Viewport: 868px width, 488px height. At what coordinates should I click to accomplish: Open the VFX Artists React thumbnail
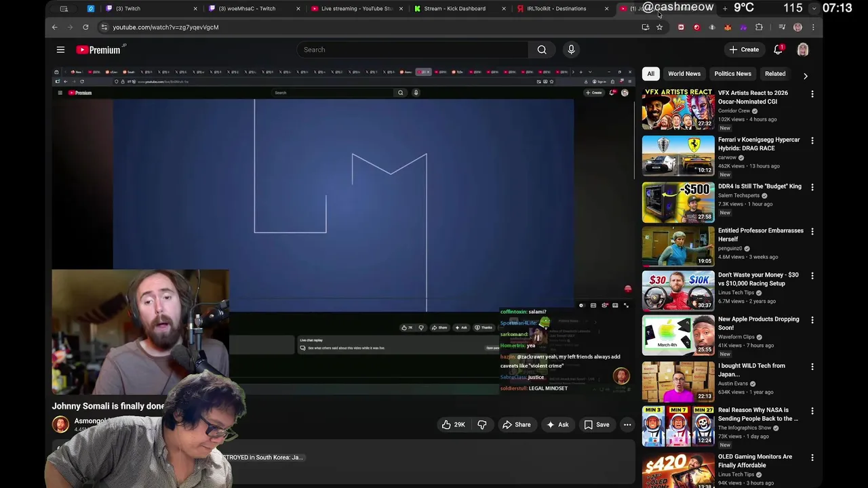point(678,109)
